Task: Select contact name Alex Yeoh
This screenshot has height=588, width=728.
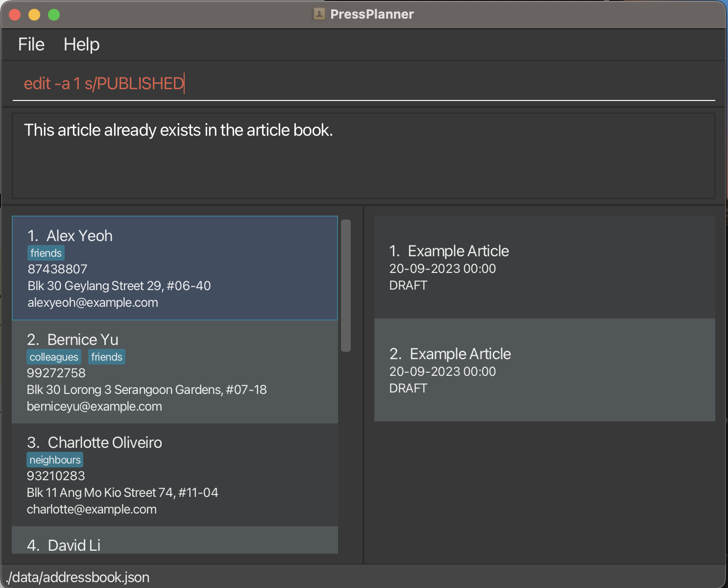Action: coord(79,236)
